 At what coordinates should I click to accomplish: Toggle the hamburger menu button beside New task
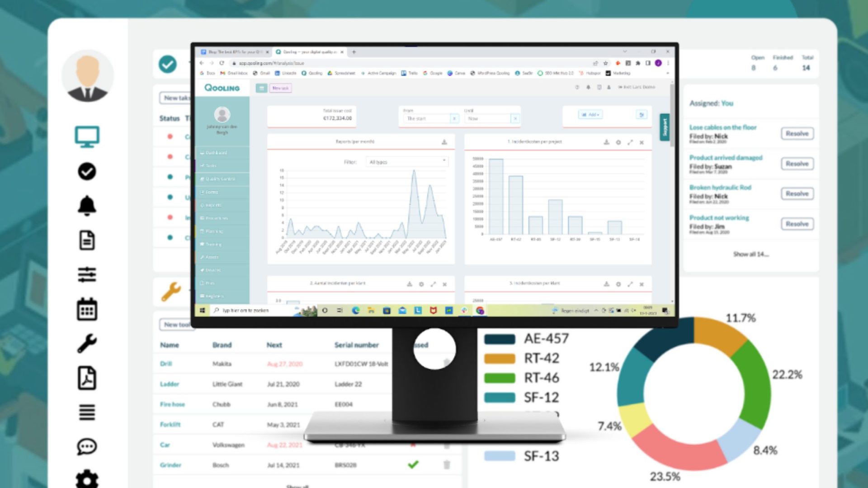pos(261,88)
